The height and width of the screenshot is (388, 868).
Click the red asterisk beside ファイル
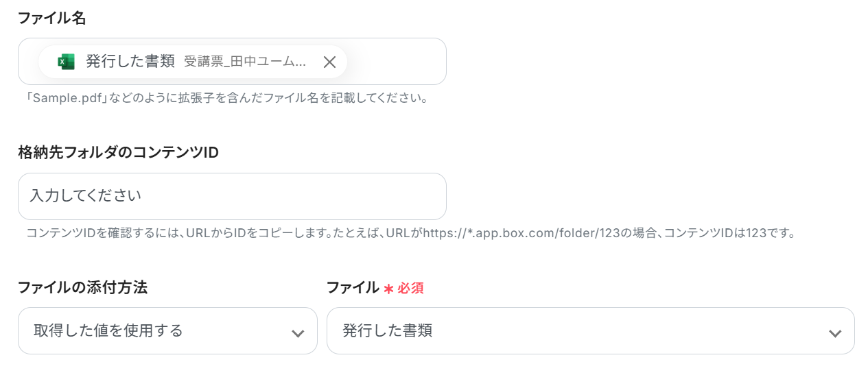coord(388,289)
